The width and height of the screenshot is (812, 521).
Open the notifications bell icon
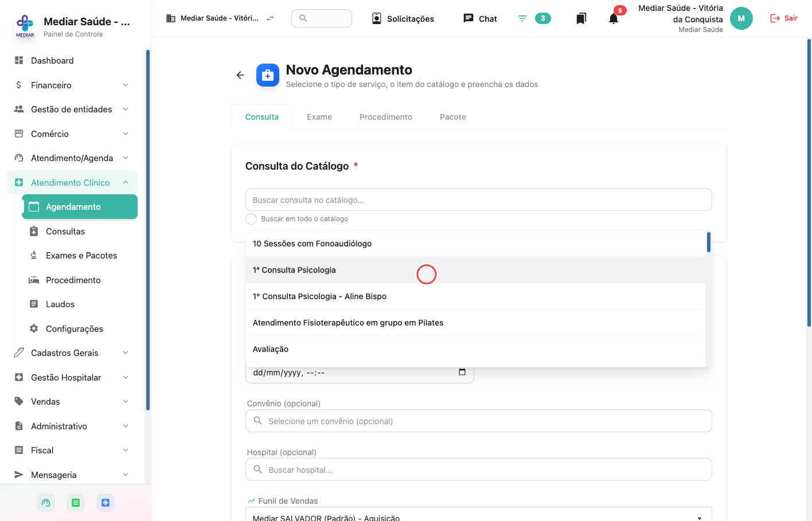point(614,18)
